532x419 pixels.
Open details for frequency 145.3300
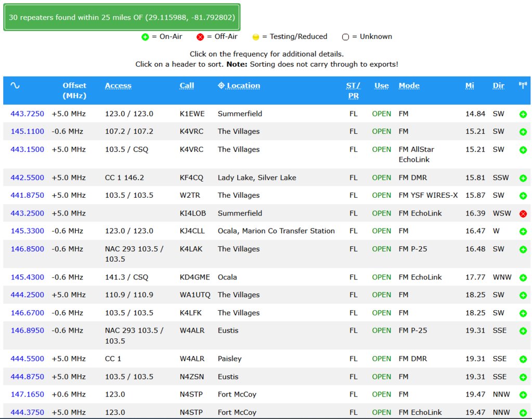pos(27,231)
